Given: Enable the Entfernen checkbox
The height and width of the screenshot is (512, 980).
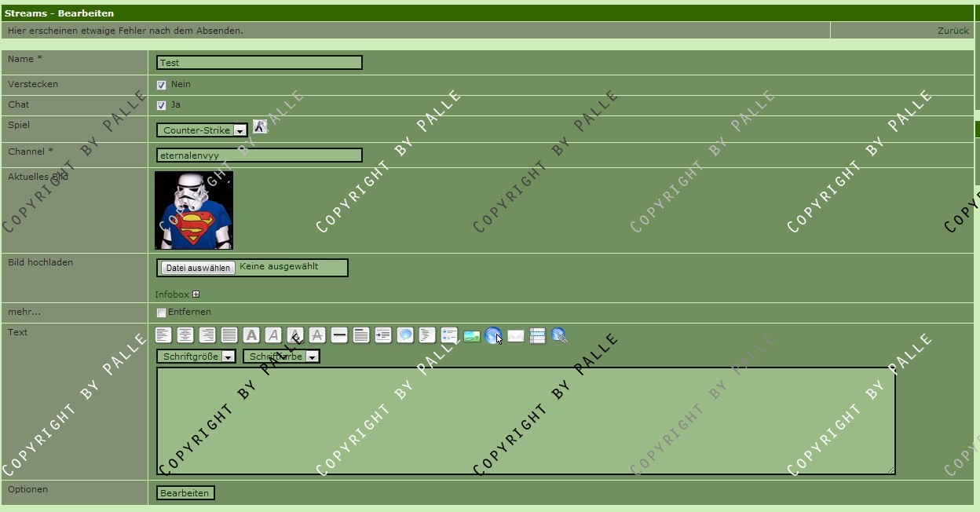Looking at the screenshot, I should pos(161,313).
